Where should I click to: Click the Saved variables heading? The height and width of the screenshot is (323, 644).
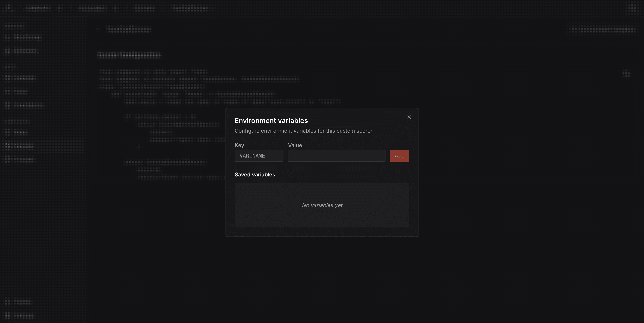255,174
